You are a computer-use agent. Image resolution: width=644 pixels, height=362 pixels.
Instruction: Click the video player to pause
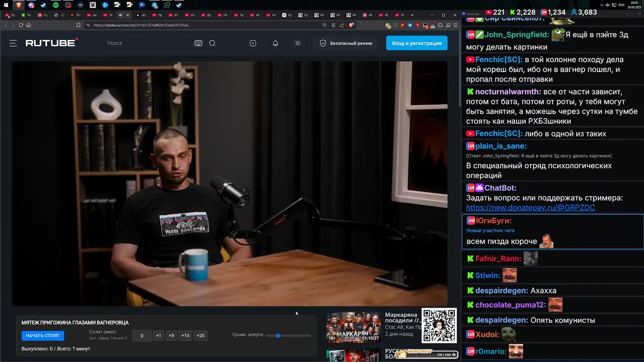(229, 184)
